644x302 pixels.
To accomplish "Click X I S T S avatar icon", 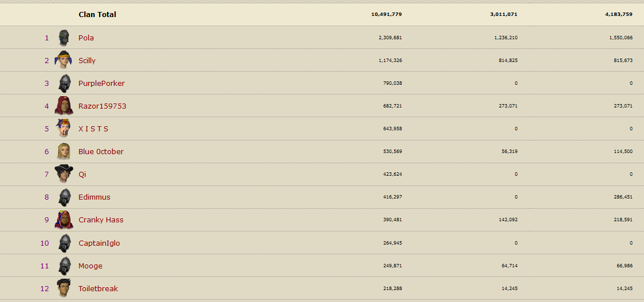I will tap(63, 129).
